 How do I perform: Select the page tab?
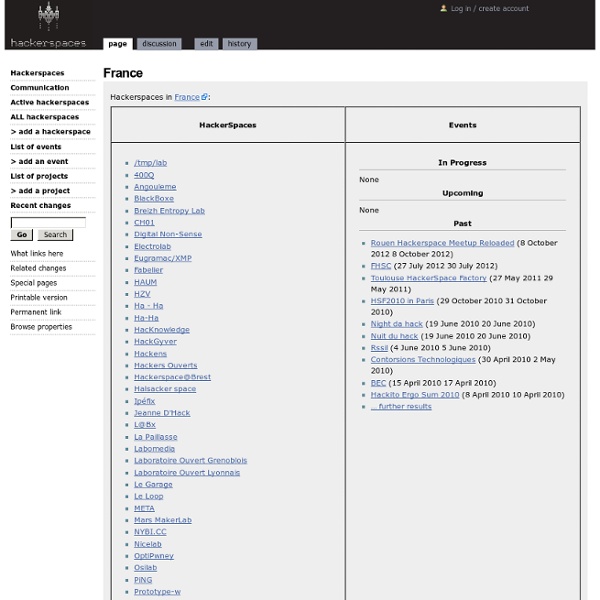click(x=117, y=44)
